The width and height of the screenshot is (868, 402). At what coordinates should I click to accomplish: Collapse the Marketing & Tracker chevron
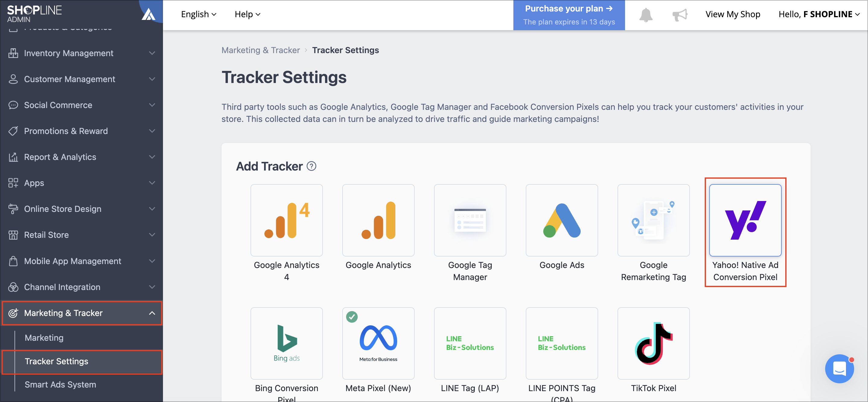[152, 313]
